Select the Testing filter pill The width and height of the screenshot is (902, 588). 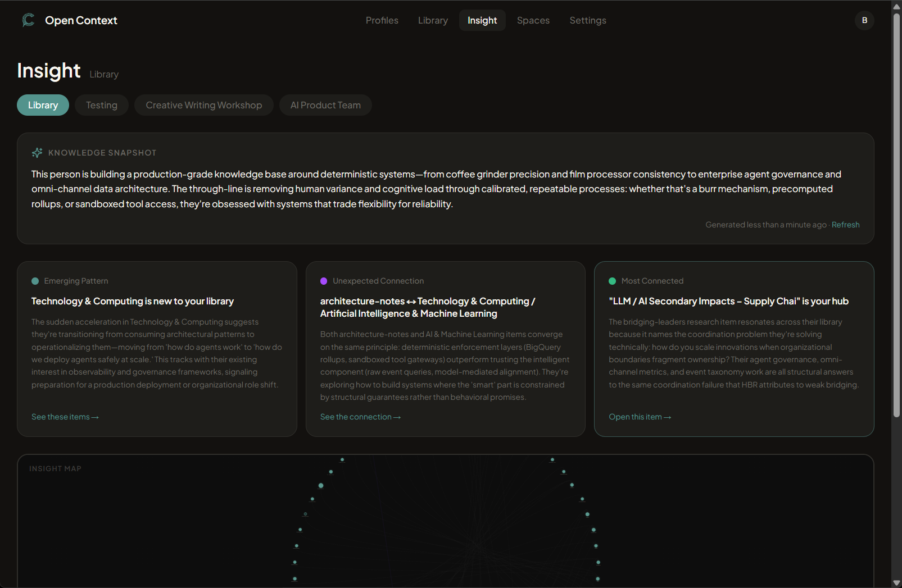coord(102,105)
